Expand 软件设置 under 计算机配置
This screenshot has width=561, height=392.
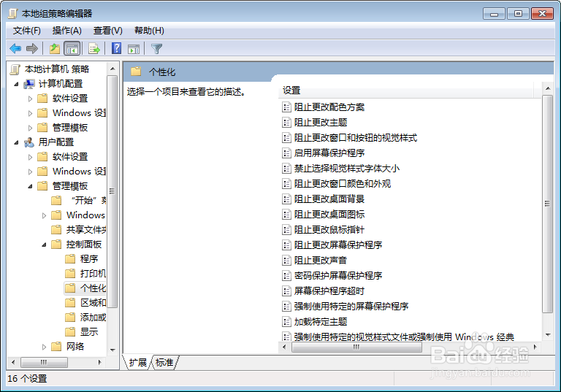pyautogui.click(x=30, y=99)
